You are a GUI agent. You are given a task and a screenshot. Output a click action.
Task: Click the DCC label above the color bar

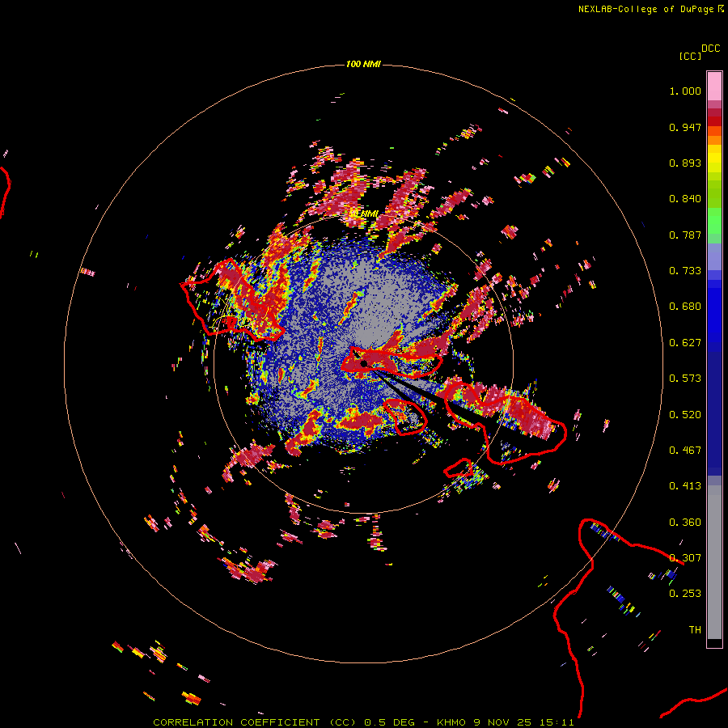pyautogui.click(x=710, y=49)
